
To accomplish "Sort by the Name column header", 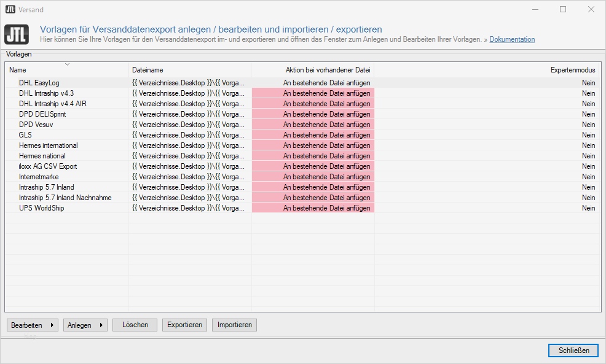I will [66, 70].
